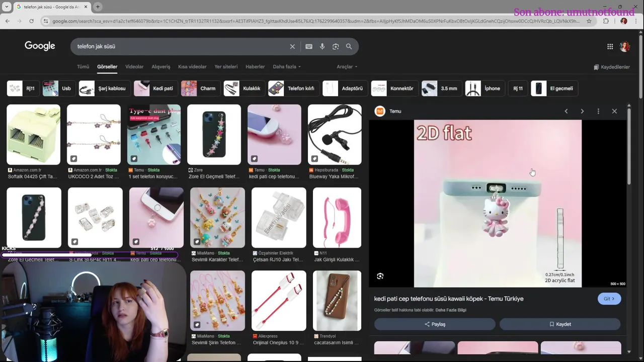The height and width of the screenshot is (362, 644).
Task: Filter by the İphone chip
Action: pos(485,88)
